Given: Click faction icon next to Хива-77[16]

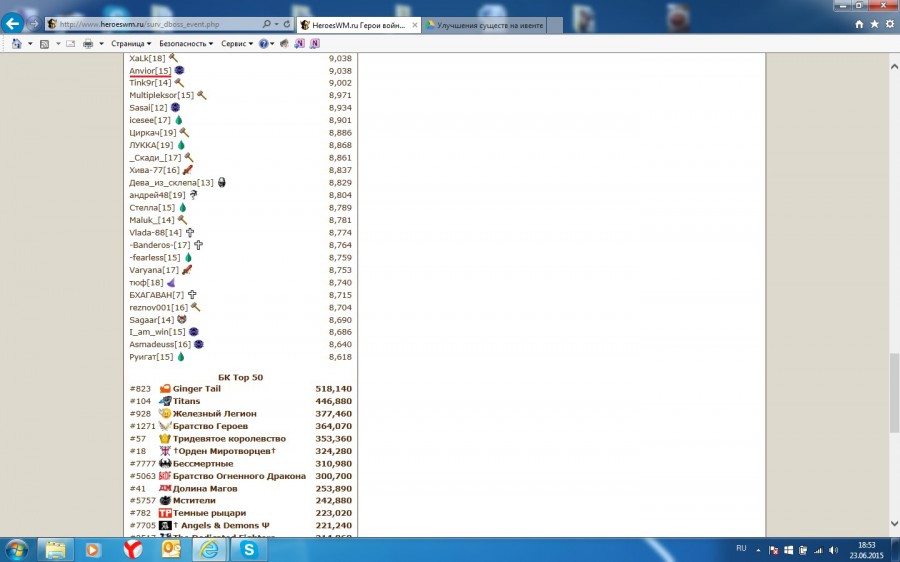Looking at the screenshot, I should (188, 169).
